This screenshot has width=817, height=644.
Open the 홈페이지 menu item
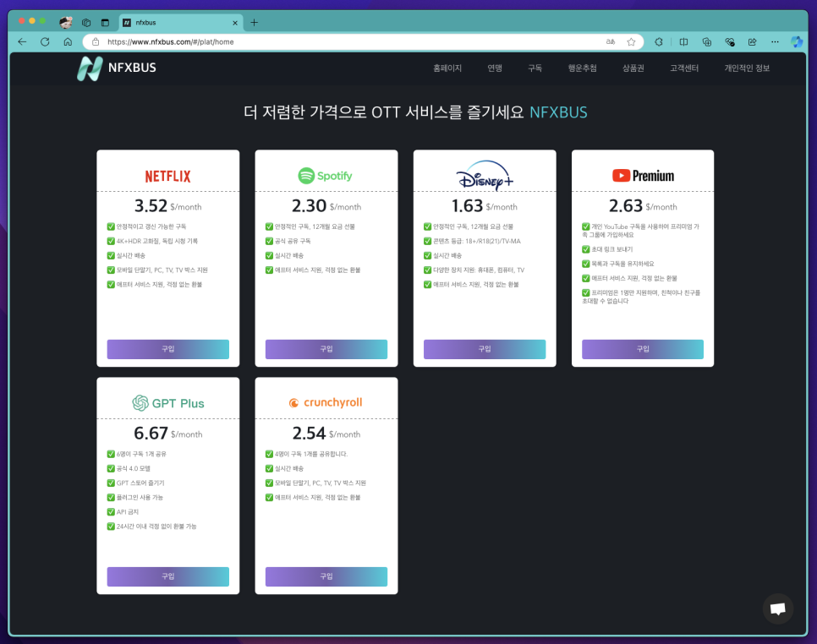point(447,68)
